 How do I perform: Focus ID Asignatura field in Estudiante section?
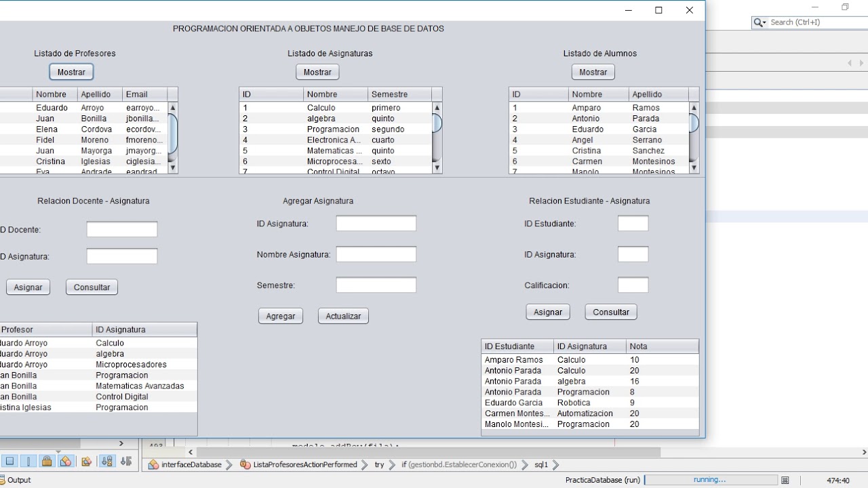[633, 254]
